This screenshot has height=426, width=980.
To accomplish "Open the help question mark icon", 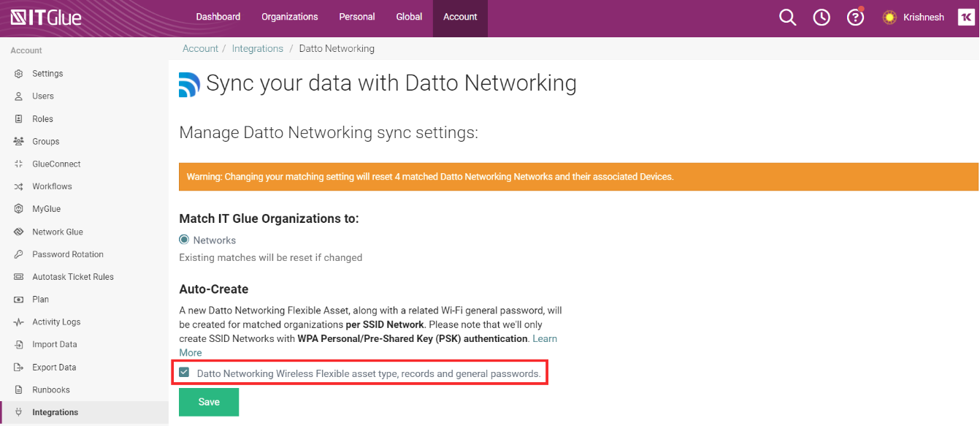I will point(855,17).
